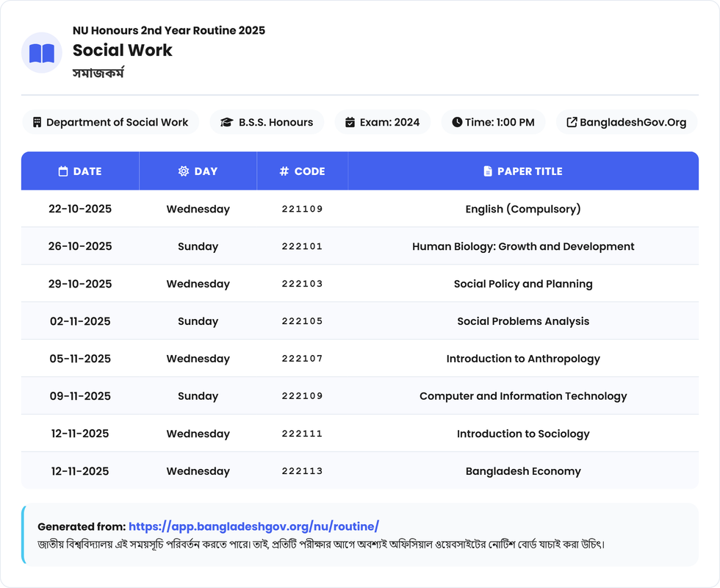
Task: Click the calendar icon in DATE header
Action: click(x=63, y=171)
